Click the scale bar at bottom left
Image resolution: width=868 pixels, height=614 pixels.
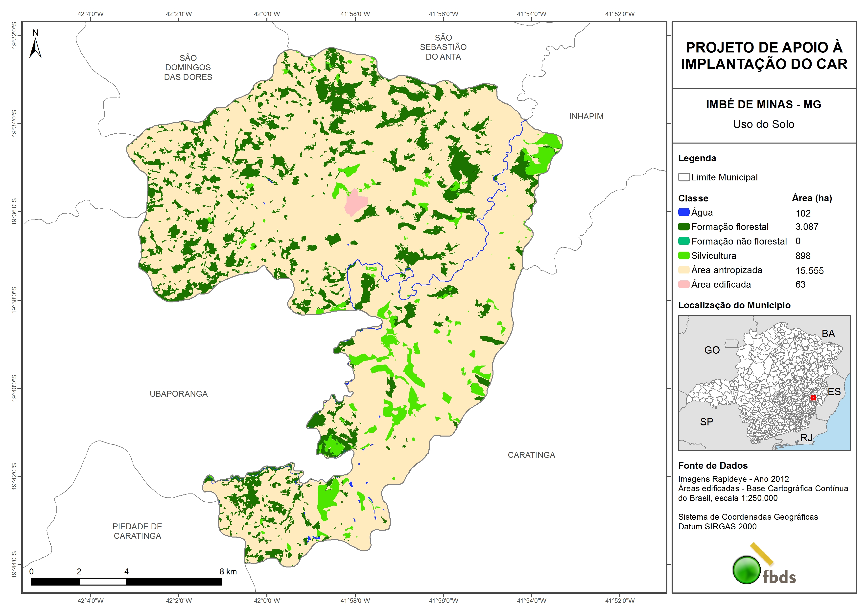[x=126, y=581]
